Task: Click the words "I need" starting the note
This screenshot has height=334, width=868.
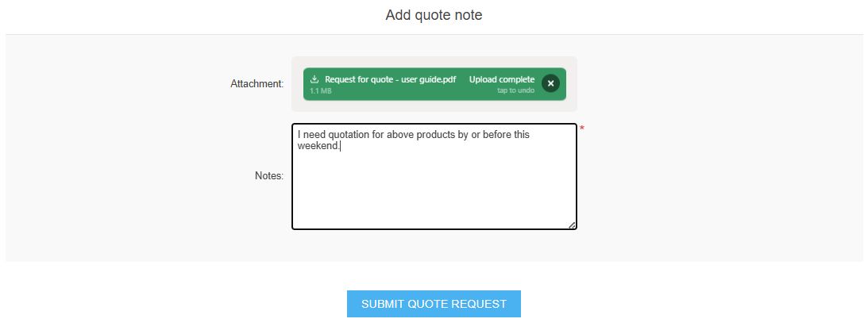Action: tap(310, 135)
